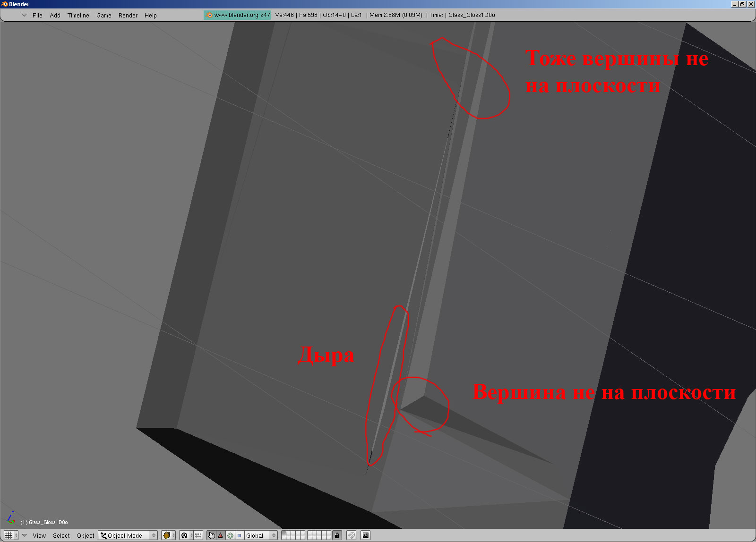Visit the www.blender.org 247 link
The image size is (756, 542).
(238, 15)
